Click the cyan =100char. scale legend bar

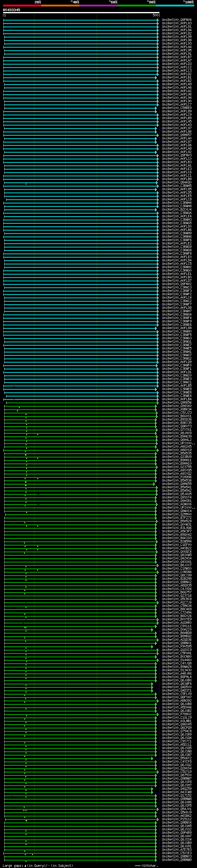(x=137, y=865)
